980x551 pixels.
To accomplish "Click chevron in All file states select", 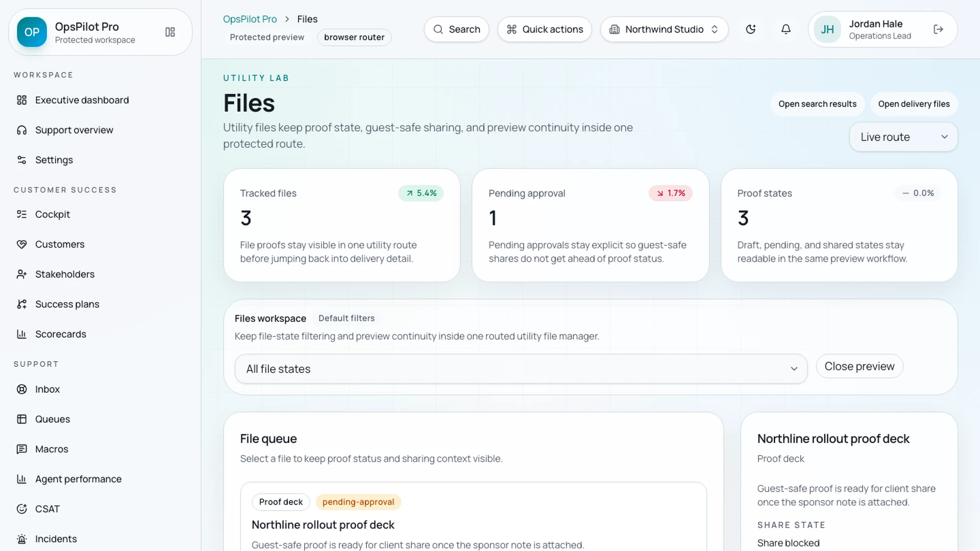I will point(794,369).
